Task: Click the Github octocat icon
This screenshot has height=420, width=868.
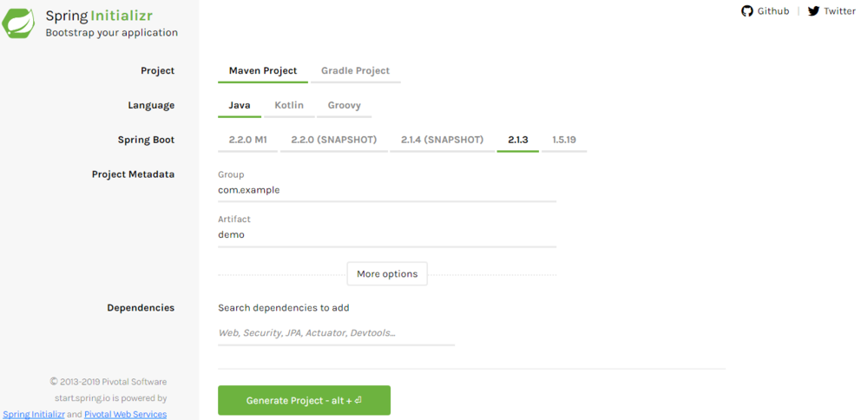Action: click(x=747, y=11)
